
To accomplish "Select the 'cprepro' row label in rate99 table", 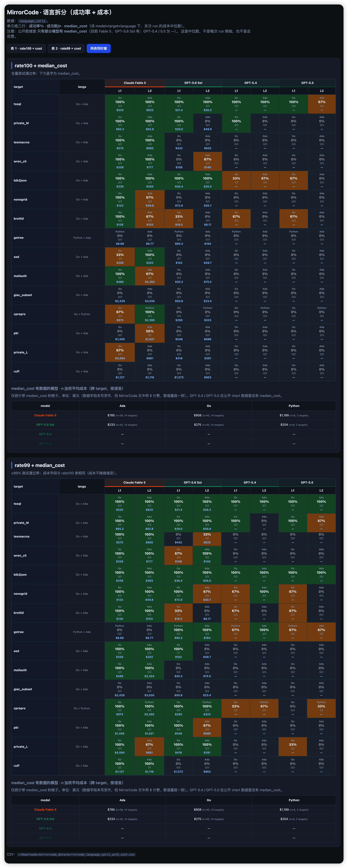I will pos(20,708).
